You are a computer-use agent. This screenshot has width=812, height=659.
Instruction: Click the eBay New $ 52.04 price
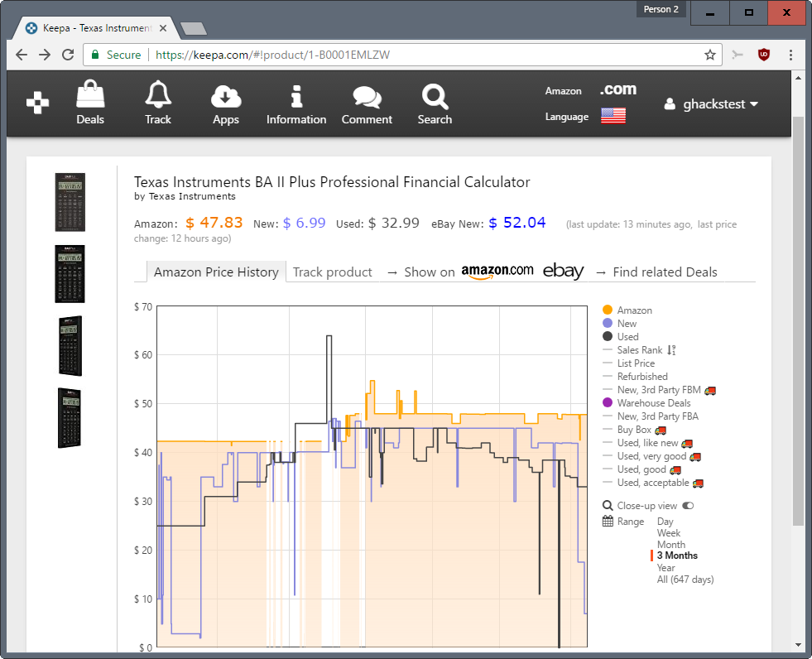coord(517,223)
